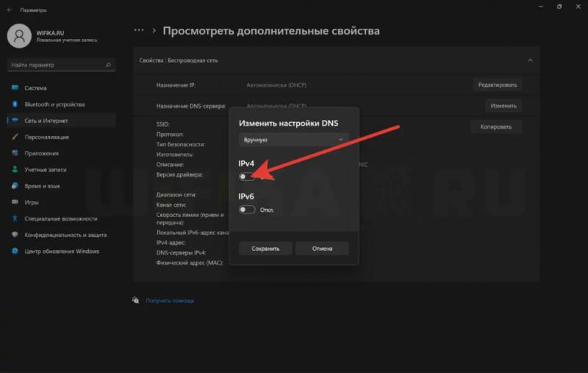Click the Bluetooth и устройства icon

(x=15, y=104)
